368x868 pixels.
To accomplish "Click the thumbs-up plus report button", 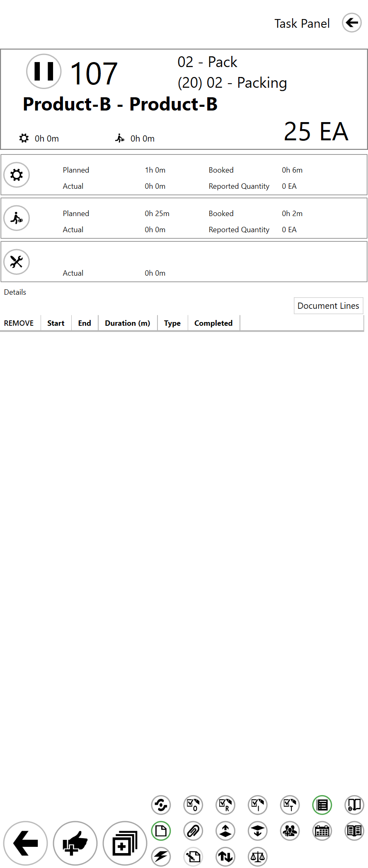I will click(x=75, y=843).
